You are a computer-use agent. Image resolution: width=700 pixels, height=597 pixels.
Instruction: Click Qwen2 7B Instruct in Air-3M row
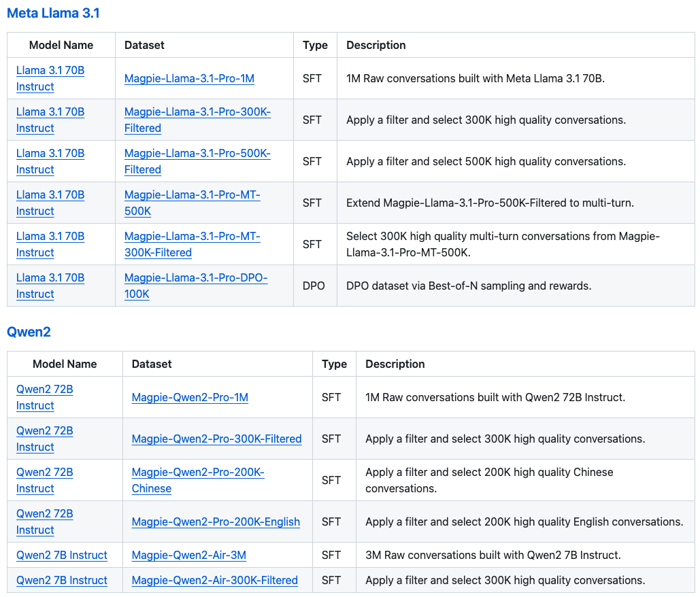(62, 556)
